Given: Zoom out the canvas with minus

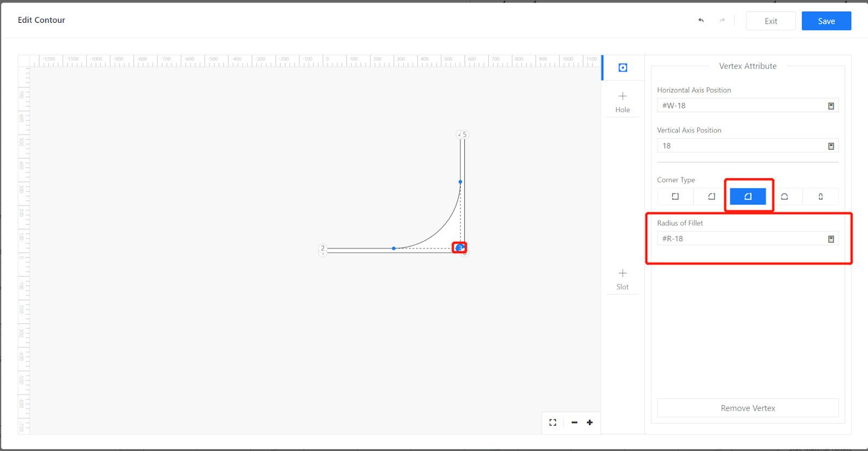Looking at the screenshot, I should [575, 422].
